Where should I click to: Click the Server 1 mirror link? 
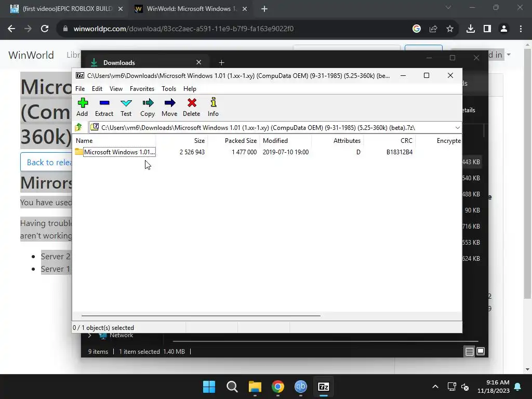tap(56, 269)
